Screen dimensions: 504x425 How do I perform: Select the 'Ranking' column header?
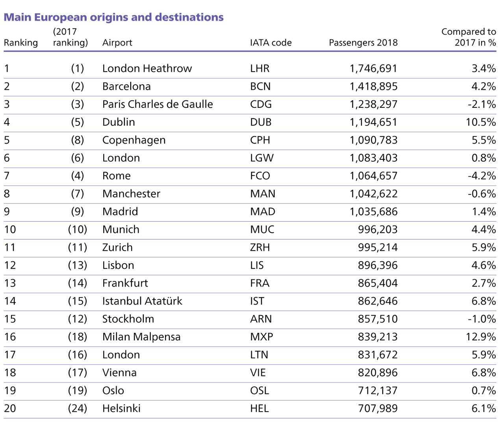(21, 42)
